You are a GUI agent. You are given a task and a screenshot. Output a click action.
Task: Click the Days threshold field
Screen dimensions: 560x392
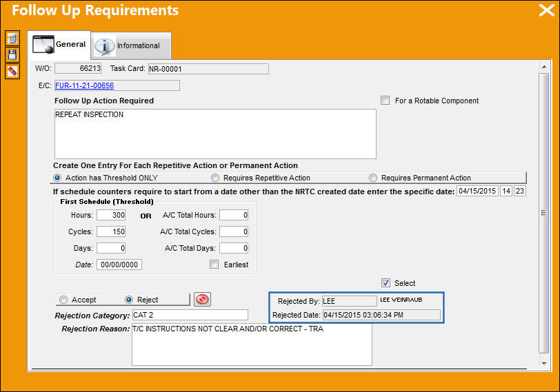(111, 248)
